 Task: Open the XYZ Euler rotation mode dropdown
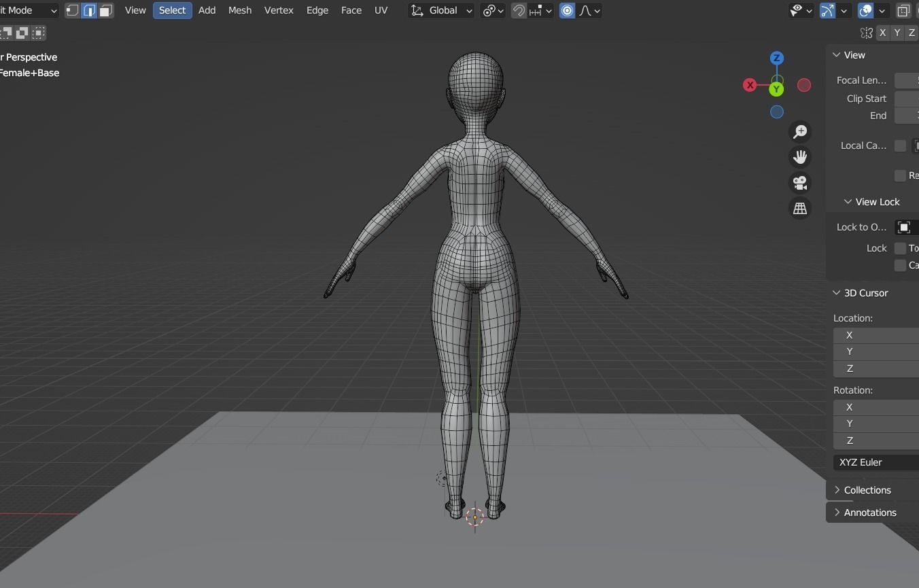(876, 462)
